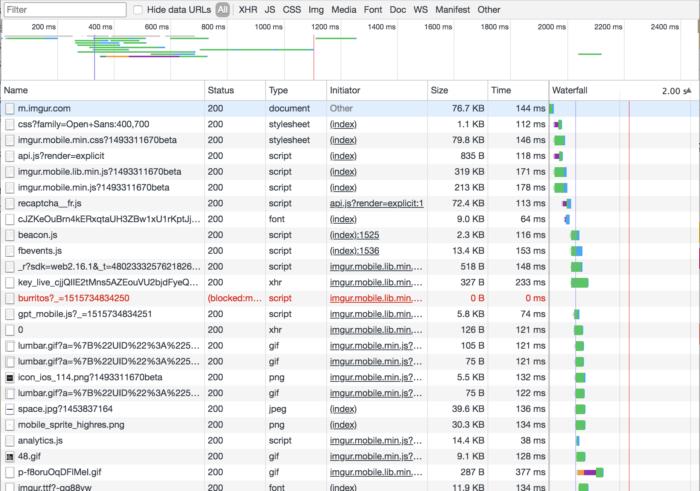Click thumbnail icon of 48.gif row
Viewport: 700px width, 491px height.
(x=10, y=457)
